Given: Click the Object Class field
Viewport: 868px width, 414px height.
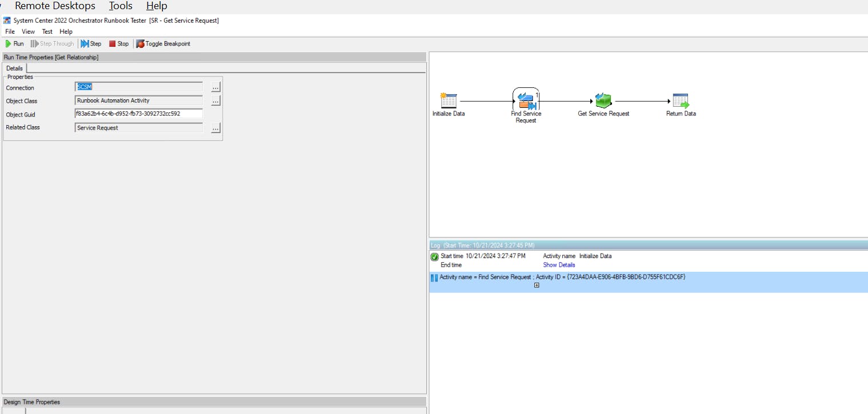Looking at the screenshot, I should pos(139,101).
